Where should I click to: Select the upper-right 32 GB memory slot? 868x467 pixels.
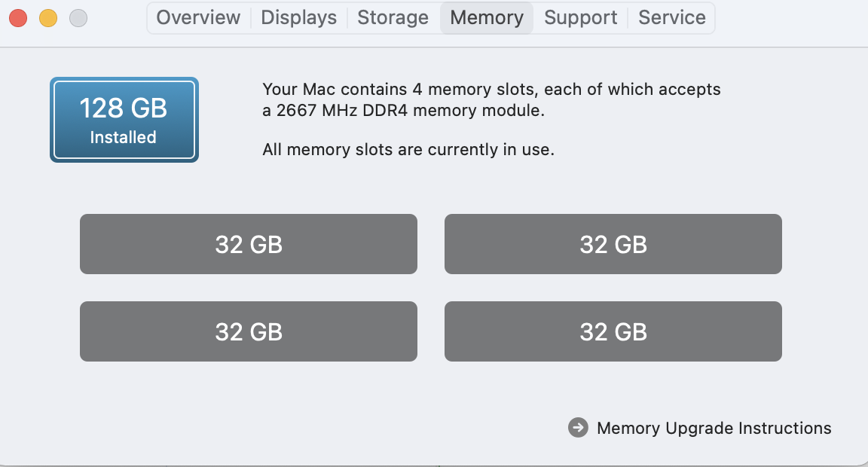[x=613, y=244]
